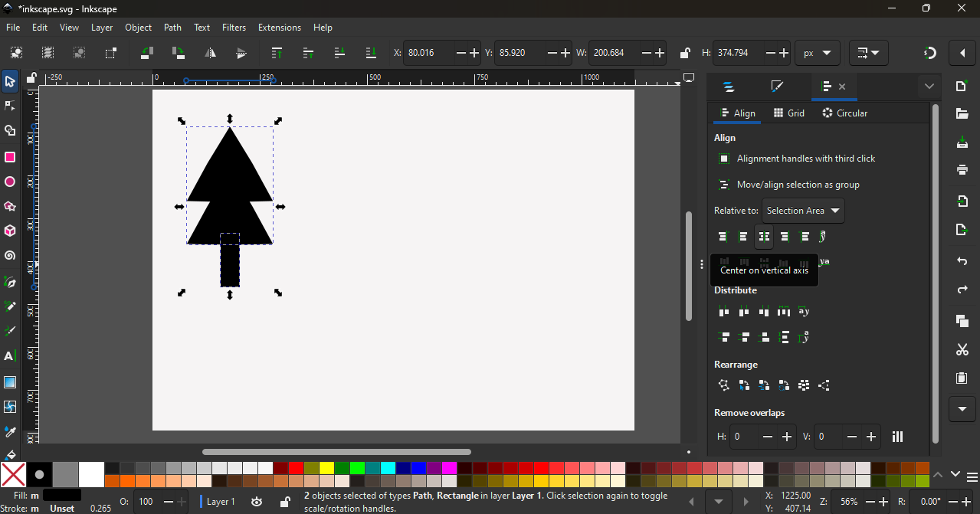Toggle snapping control in toolbar
This screenshot has height=514, width=980.
[930, 53]
